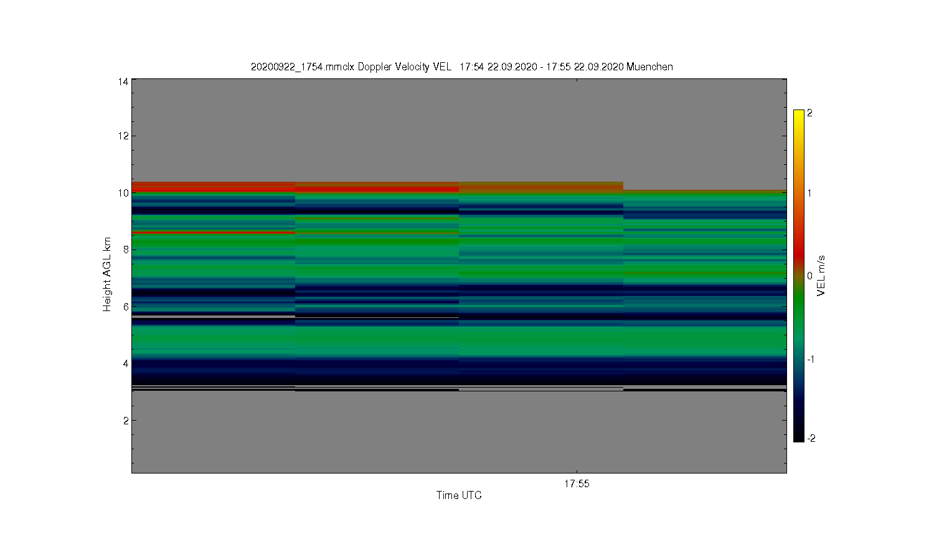The height and width of the screenshot is (560, 934).
Task: Click colorbar tick label 2
Action: tap(809, 113)
